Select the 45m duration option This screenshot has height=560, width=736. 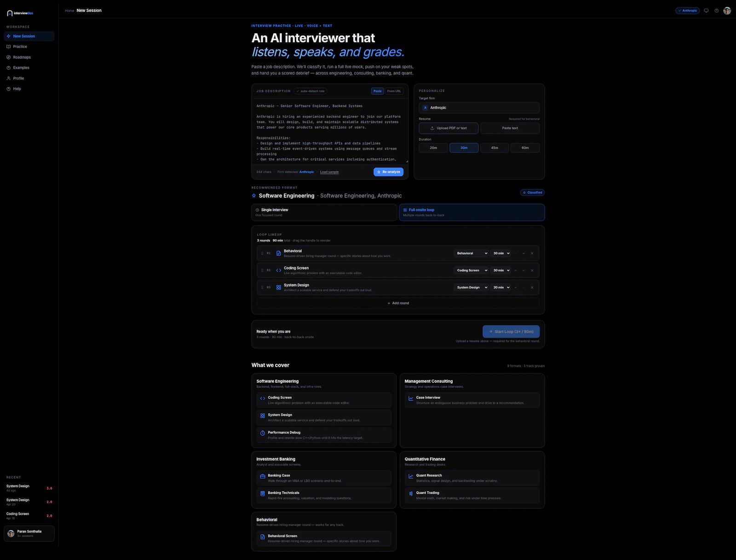tap(494, 148)
